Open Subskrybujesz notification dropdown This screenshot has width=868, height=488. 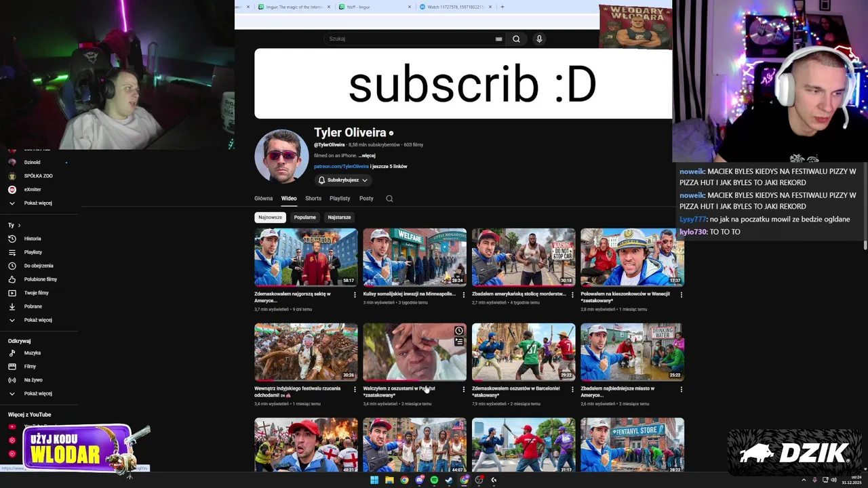pyautogui.click(x=342, y=180)
